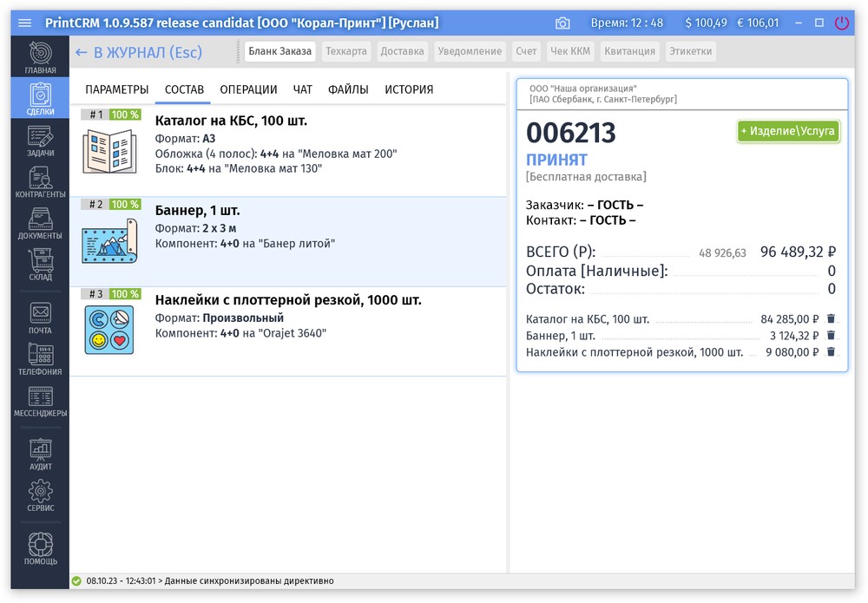Click the banner product thumbnail
The width and height of the screenshot is (868, 603).
109,241
